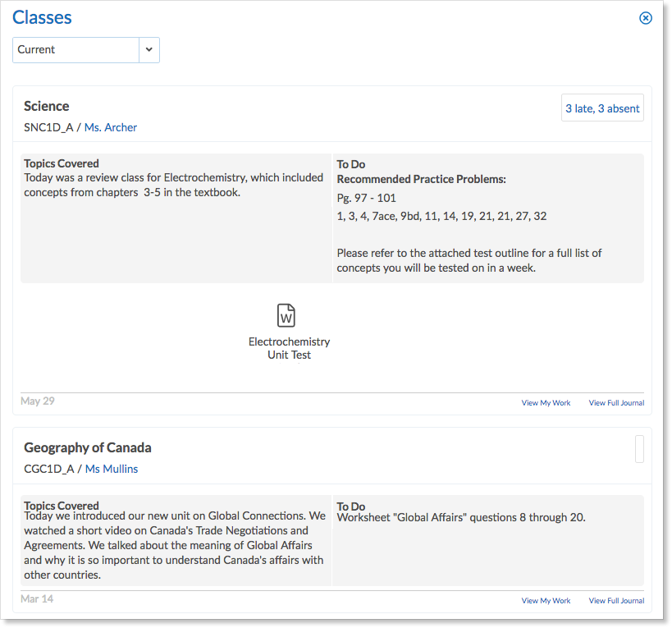Select the Current class filter combo box
Image resolution: width=672 pixels, height=628 pixels.
pyautogui.click(x=86, y=50)
